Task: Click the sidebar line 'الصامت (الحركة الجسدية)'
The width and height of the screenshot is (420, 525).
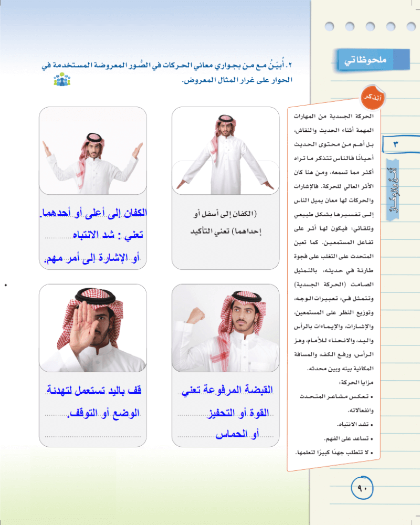Action: pos(333,284)
